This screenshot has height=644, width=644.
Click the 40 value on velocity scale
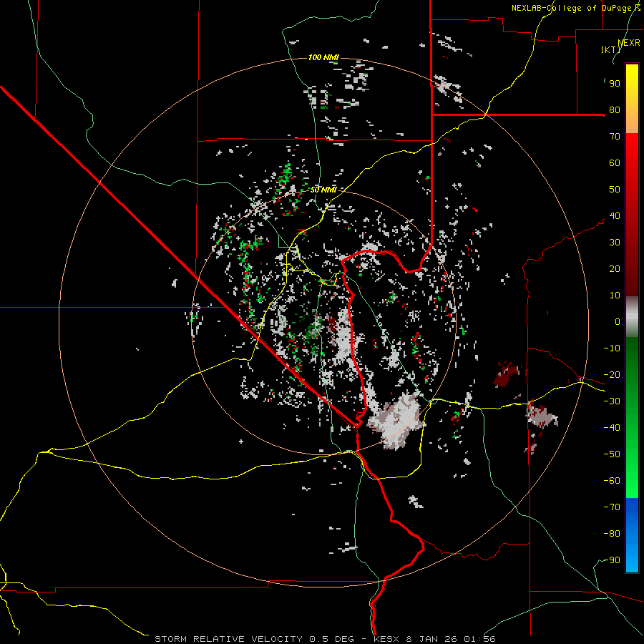pos(615,216)
